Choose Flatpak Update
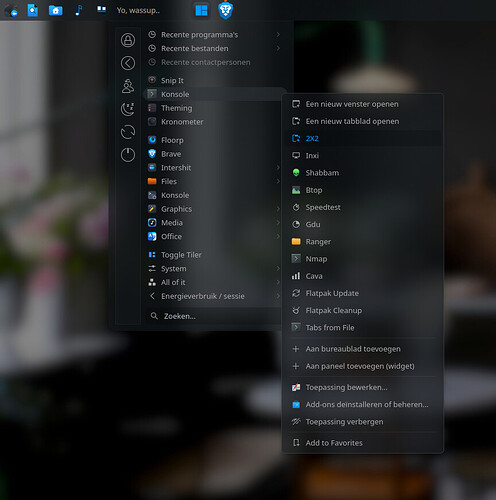Viewport: 496px width, 500px height. 364,293
